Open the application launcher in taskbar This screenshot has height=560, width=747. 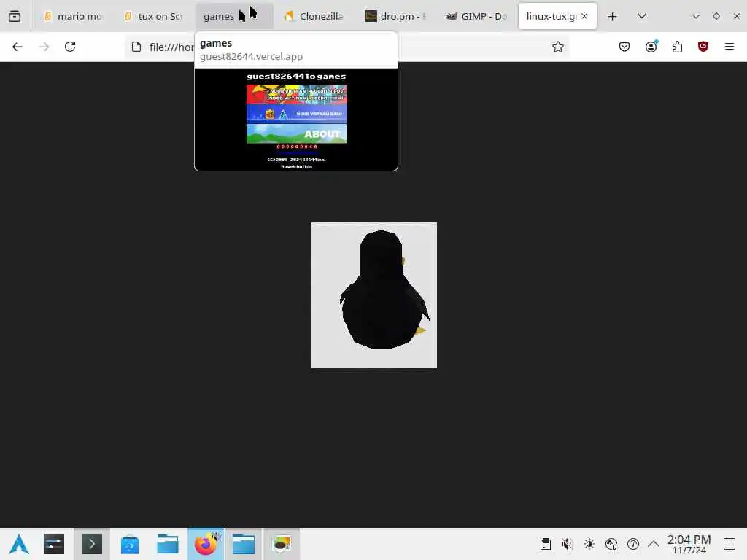click(19, 544)
